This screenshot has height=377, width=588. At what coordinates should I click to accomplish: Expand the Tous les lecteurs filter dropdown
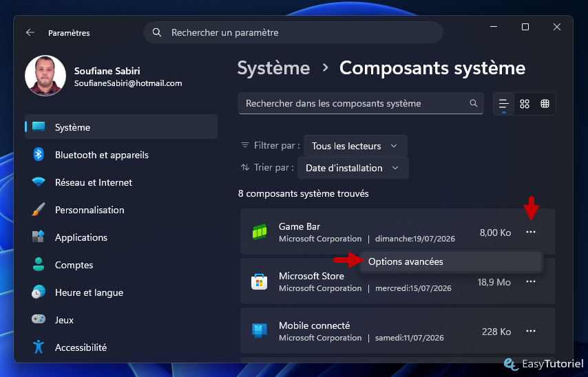point(355,146)
